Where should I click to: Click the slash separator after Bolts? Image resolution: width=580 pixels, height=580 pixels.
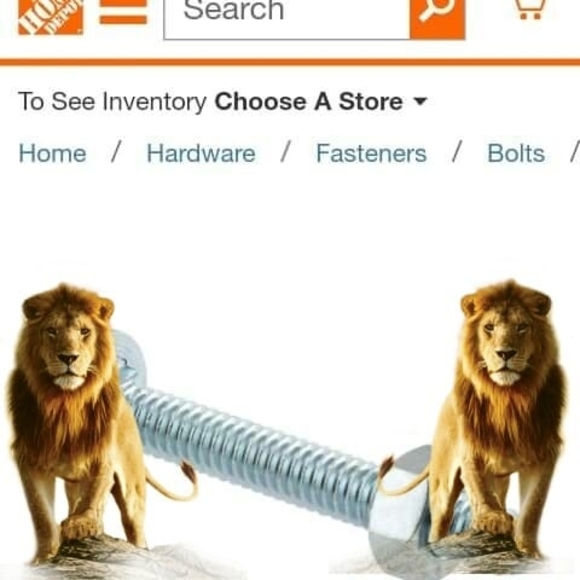tap(575, 153)
